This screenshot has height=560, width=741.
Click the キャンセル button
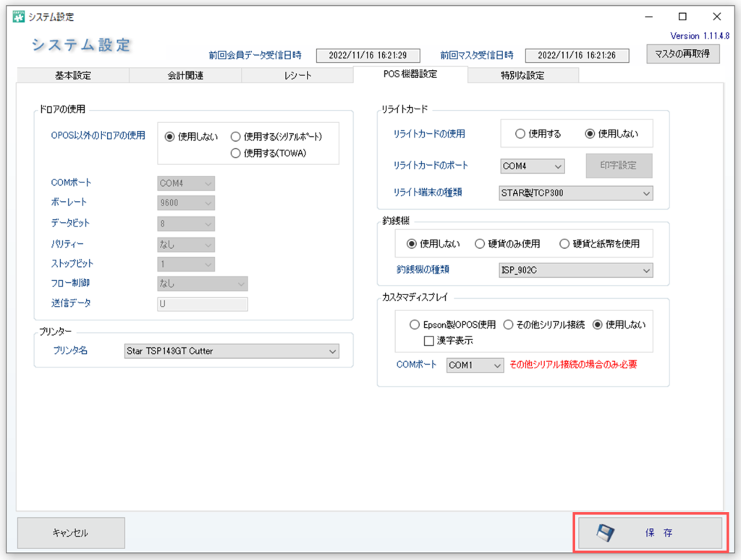[71, 533]
